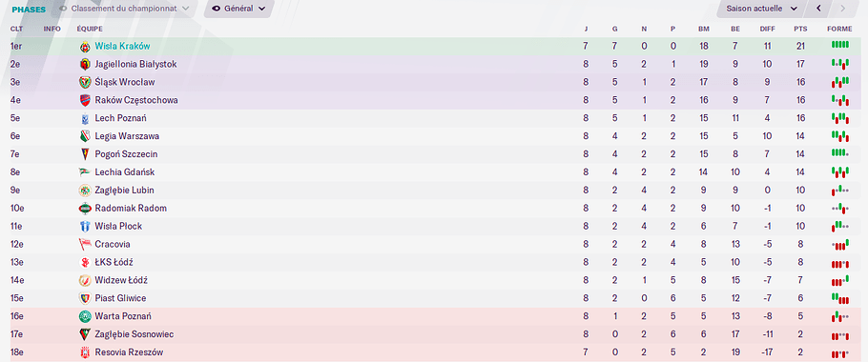This screenshot has height=362, width=868.
Task: Click Wisła Kraków's form indicator bars
Action: tap(839, 44)
